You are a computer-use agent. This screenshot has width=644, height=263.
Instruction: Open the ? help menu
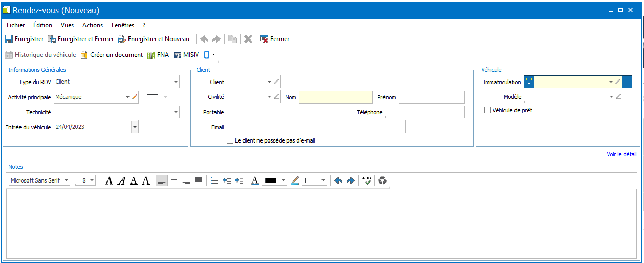(x=144, y=25)
